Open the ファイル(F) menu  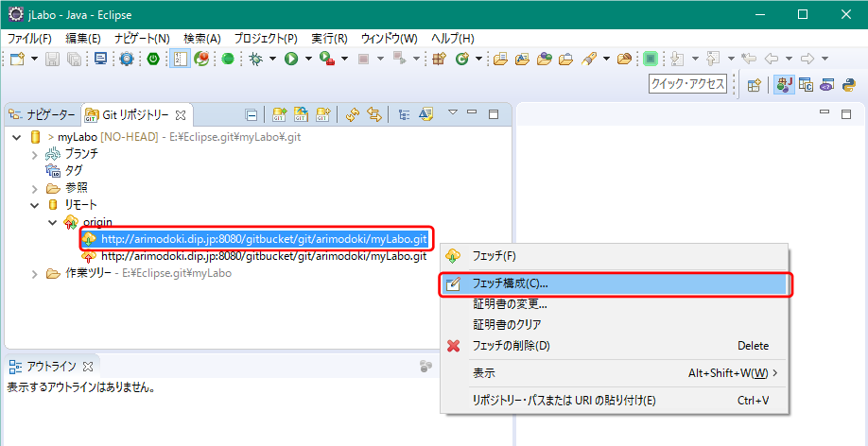coord(29,39)
